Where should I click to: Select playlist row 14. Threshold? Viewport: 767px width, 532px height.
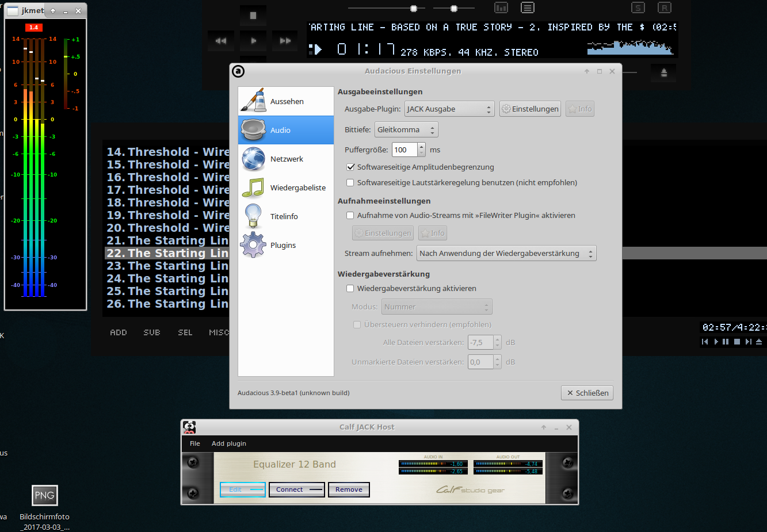tap(167, 152)
